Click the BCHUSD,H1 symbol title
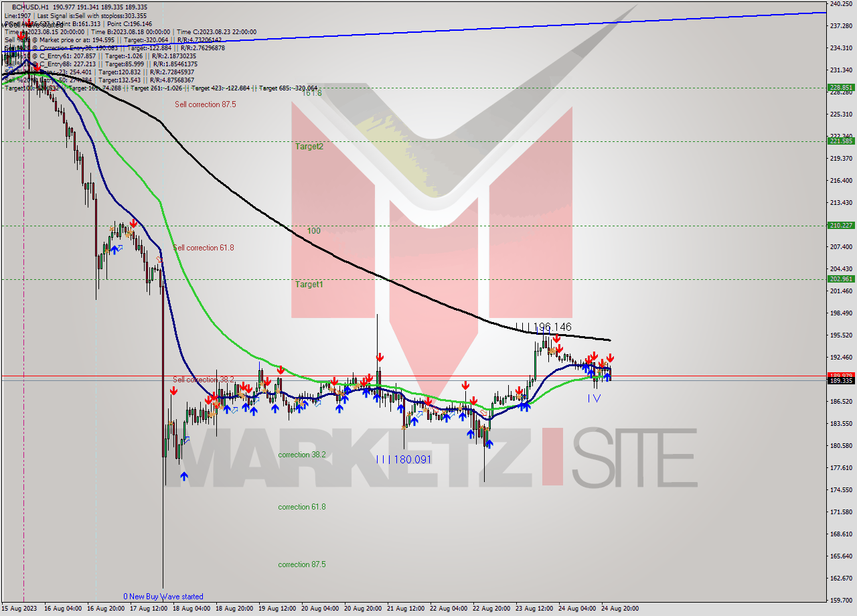Screen dimensions: 857x616 (30, 7)
